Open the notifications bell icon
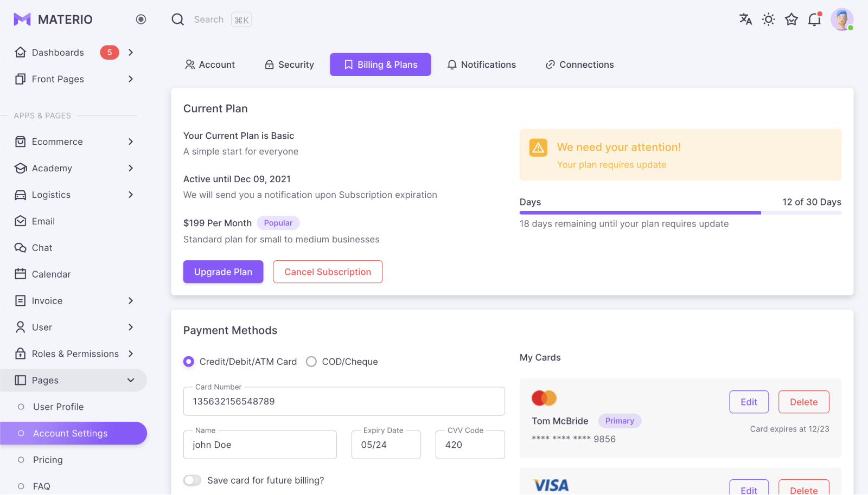Viewport: 868px width, 495px height. tap(814, 20)
